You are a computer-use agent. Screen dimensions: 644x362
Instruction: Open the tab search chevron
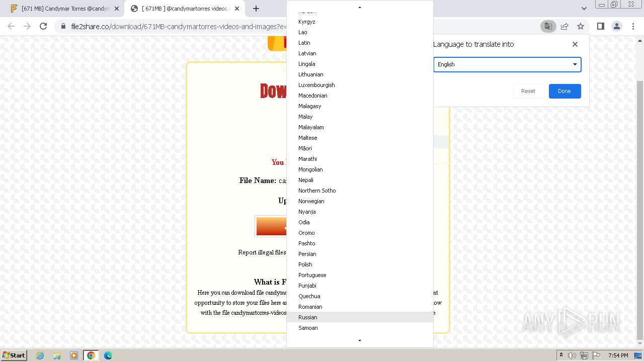point(584,9)
